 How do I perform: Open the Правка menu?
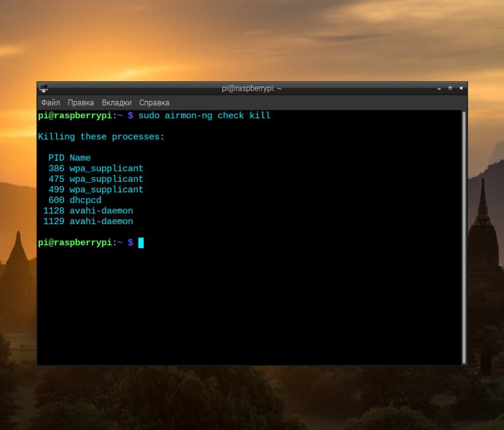(81, 102)
